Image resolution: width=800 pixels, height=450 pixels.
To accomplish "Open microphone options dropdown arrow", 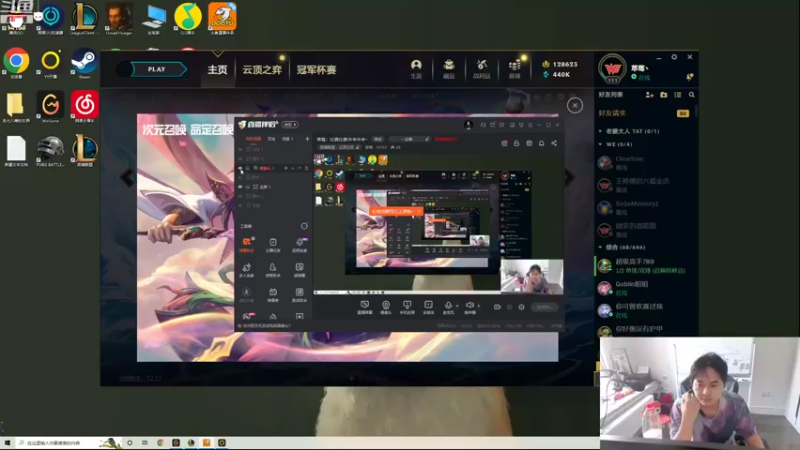I will pyautogui.click(x=457, y=306).
